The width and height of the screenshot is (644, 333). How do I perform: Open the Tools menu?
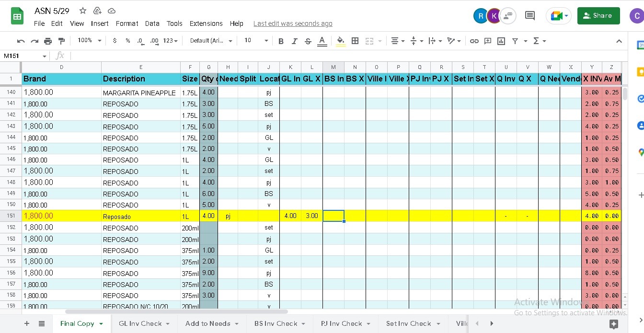(174, 23)
